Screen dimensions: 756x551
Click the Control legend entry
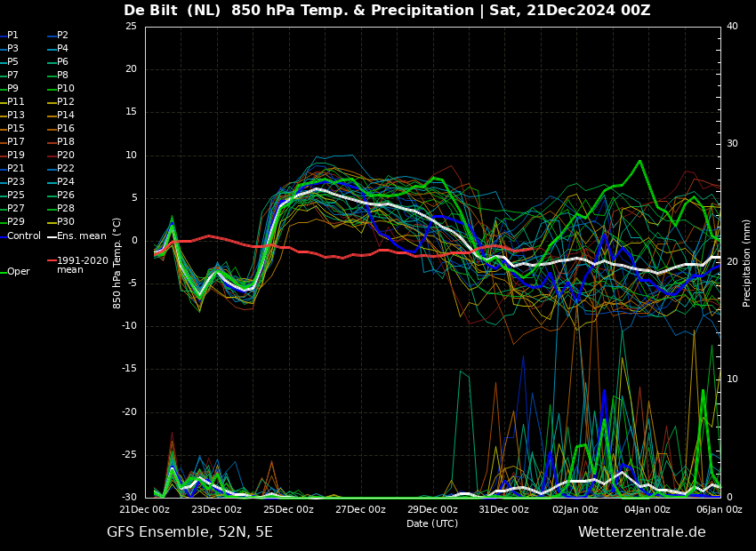[20, 236]
